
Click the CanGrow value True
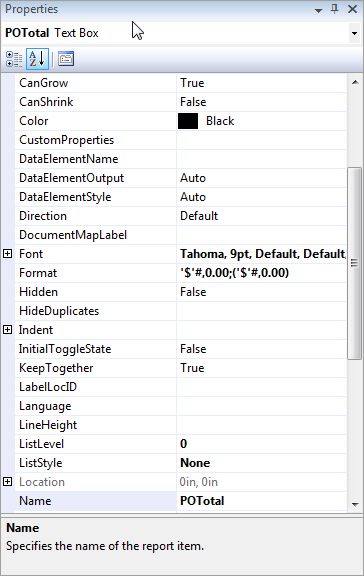192,83
